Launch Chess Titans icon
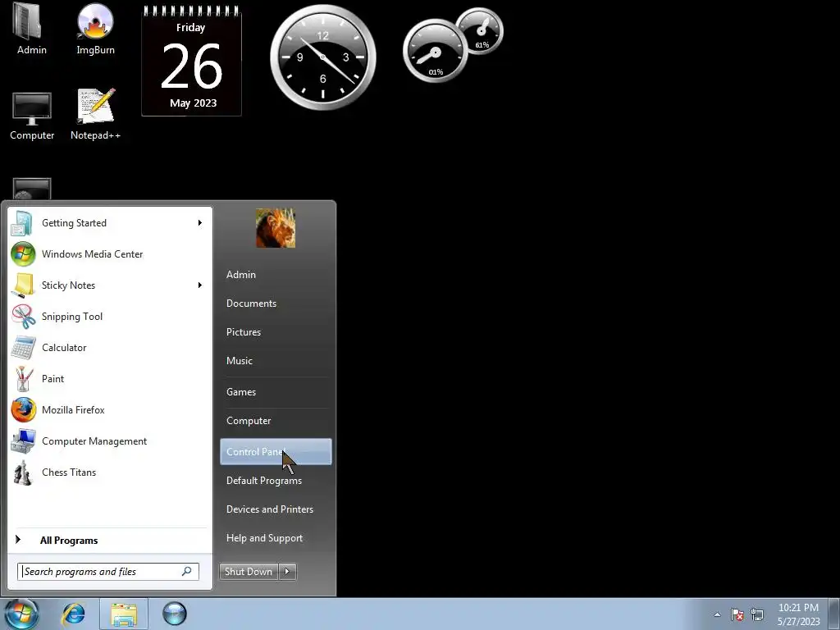 click(x=23, y=472)
